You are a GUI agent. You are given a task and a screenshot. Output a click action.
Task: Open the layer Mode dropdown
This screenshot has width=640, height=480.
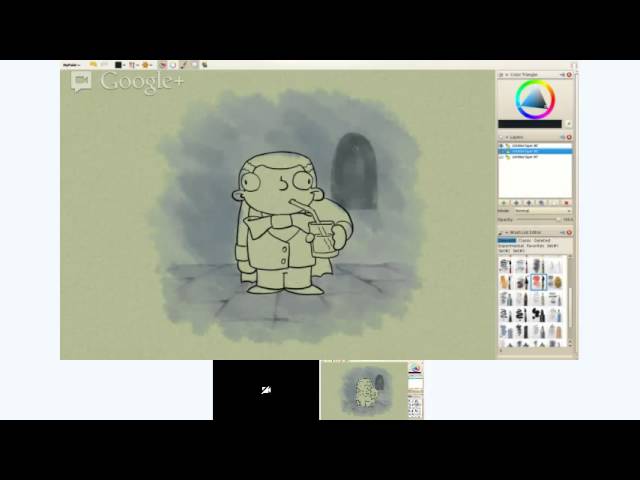[x=542, y=211]
